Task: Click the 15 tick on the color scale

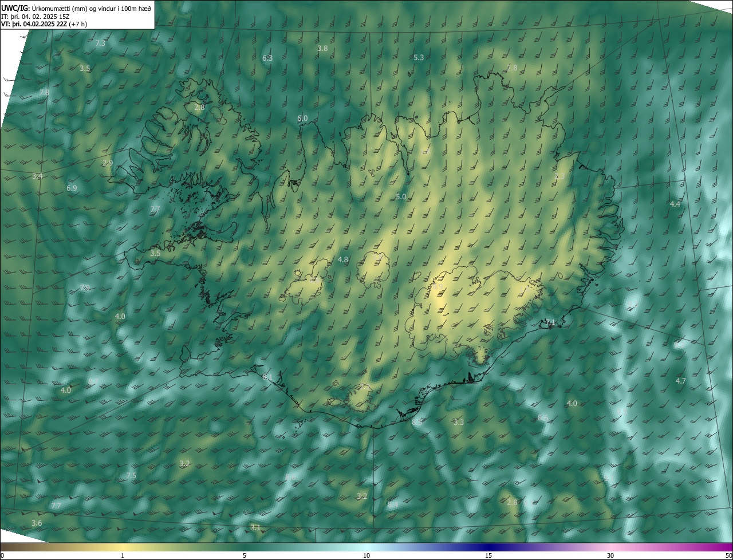Action: click(x=488, y=555)
